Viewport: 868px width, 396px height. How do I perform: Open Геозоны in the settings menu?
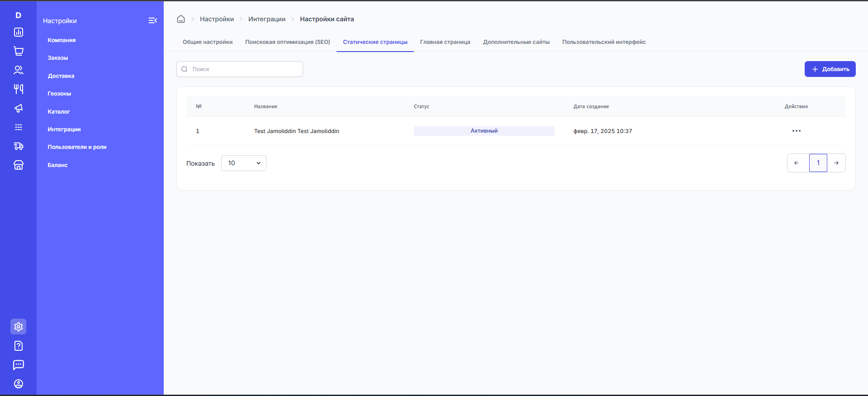(59, 94)
